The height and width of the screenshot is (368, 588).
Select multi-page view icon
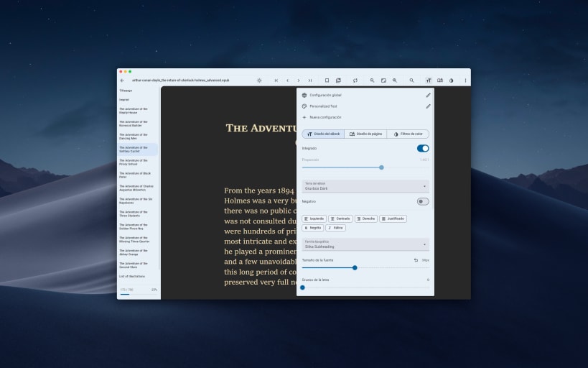[x=338, y=80]
